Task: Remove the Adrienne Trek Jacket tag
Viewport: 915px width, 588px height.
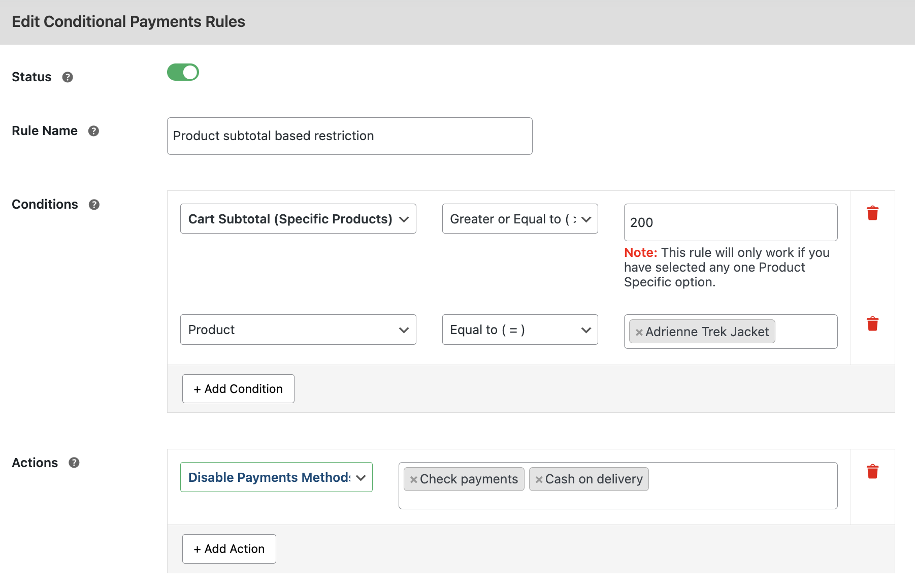Action: 639,332
